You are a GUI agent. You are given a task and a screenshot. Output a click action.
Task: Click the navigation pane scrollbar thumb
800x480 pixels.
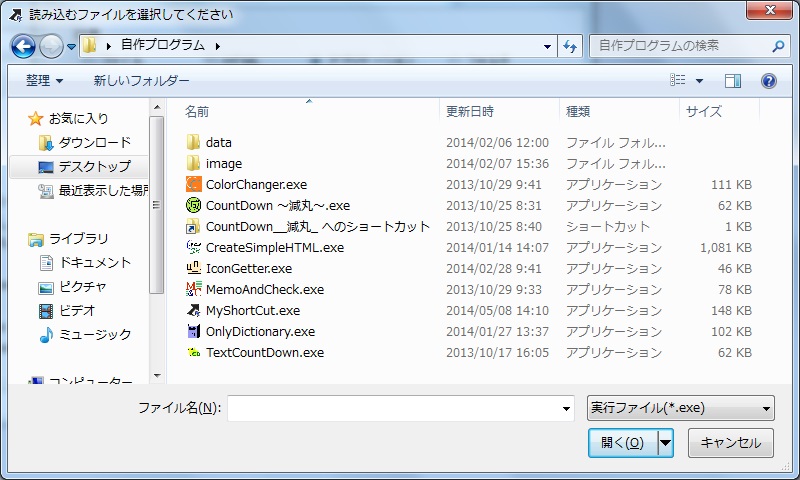pos(157,205)
